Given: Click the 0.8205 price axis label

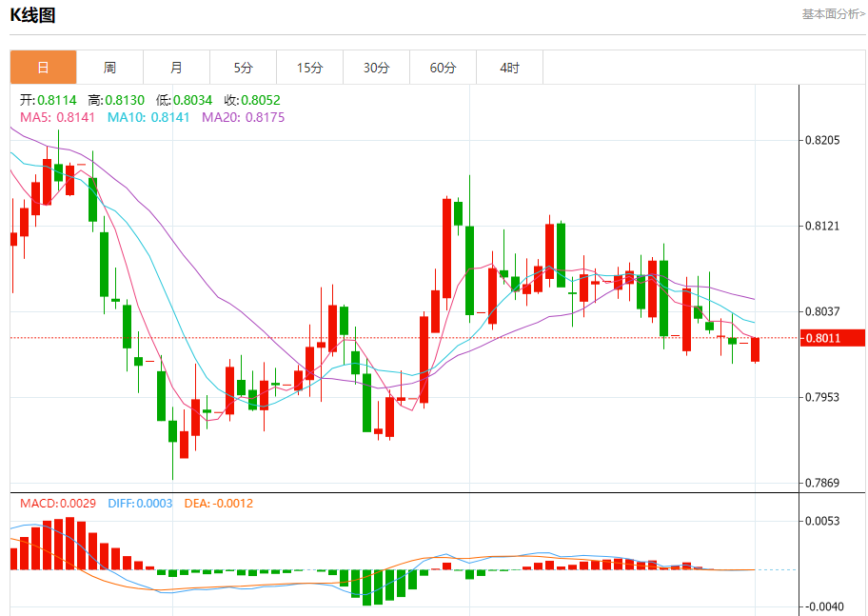Looking at the screenshot, I should [x=822, y=140].
